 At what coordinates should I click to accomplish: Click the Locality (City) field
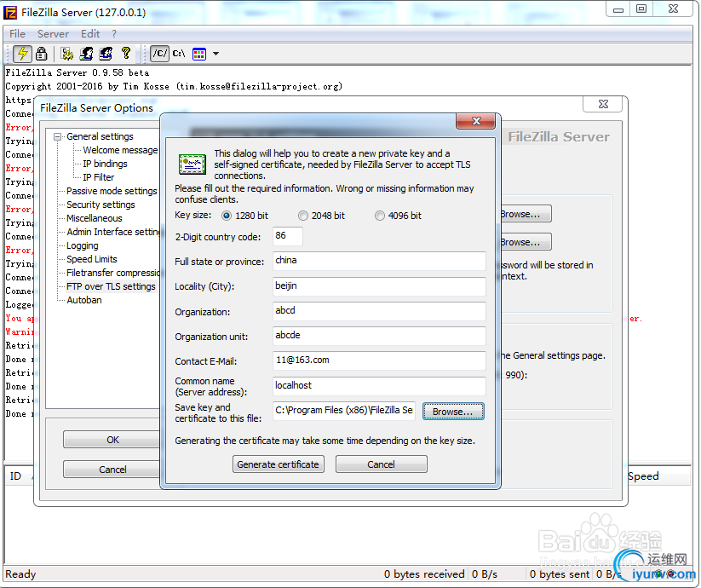coord(379,286)
